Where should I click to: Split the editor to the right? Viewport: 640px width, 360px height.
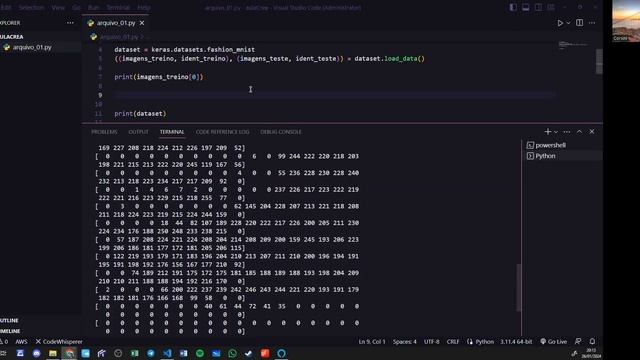tap(580, 23)
